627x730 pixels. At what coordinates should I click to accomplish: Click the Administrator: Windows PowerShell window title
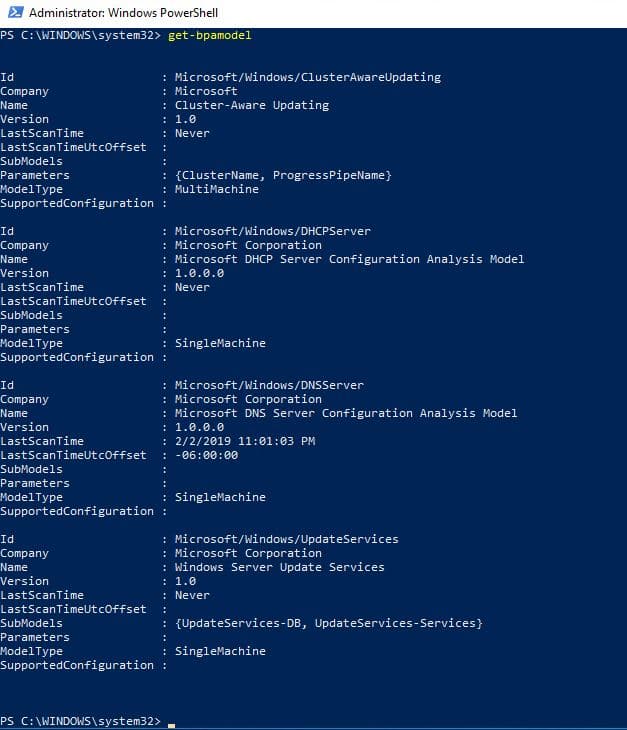(123, 13)
